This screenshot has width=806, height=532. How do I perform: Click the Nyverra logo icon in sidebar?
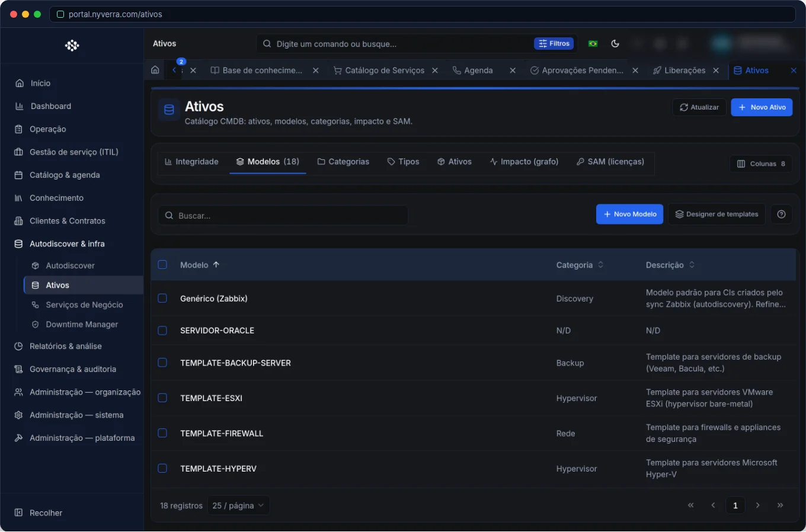pyautogui.click(x=72, y=46)
